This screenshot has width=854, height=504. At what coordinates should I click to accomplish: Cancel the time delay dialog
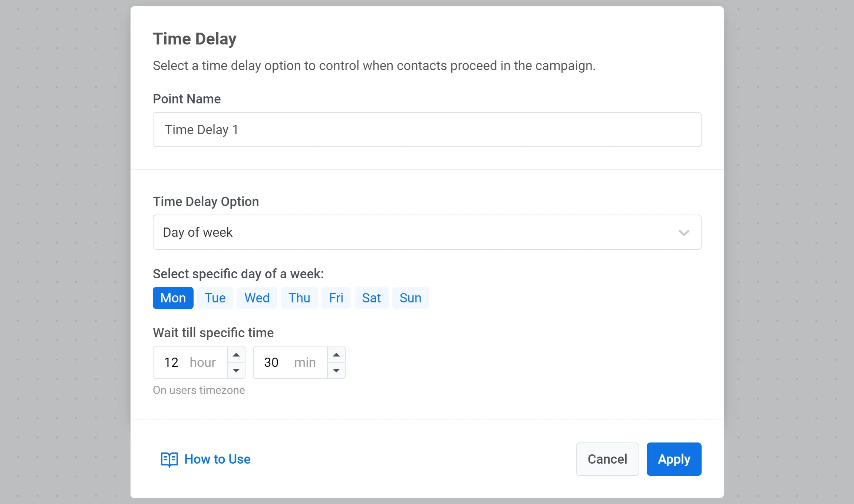tap(607, 459)
